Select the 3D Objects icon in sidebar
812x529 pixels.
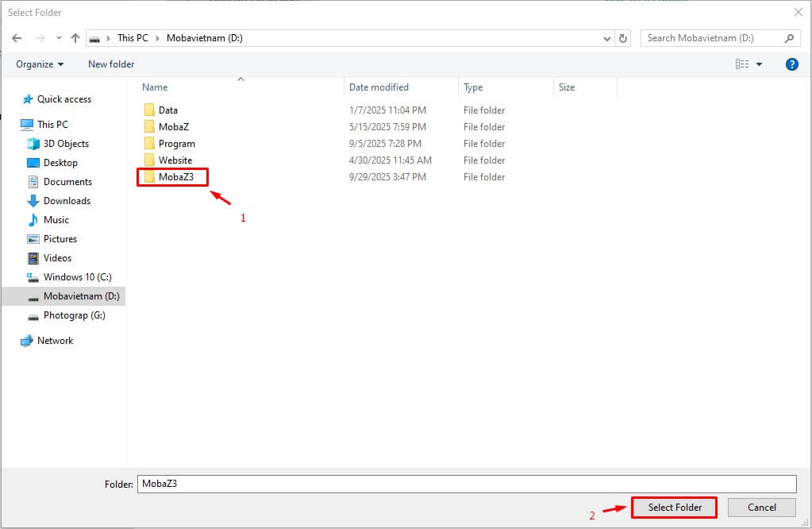pos(33,144)
